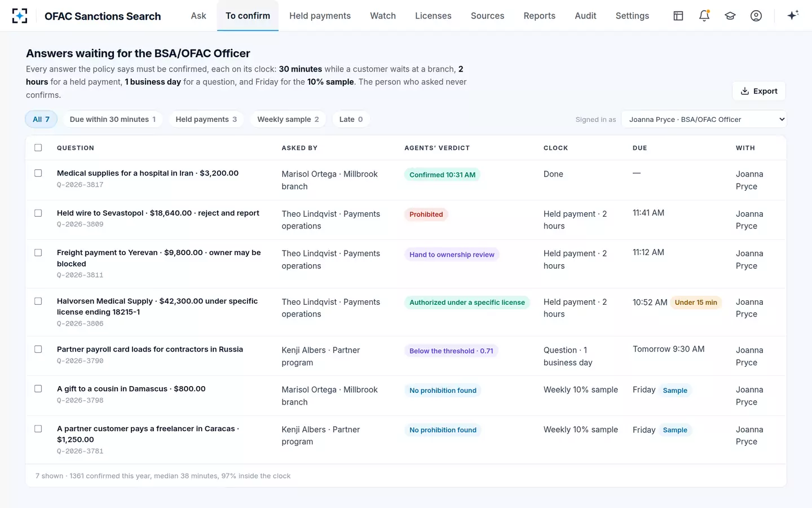Check the Halvorsen Medical Supply row
The width and height of the screenshot is (812, 508).
(x=38, y=301)
